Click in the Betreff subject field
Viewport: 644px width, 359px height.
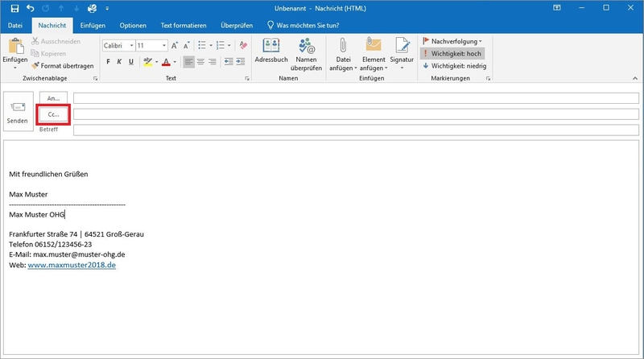356,130
